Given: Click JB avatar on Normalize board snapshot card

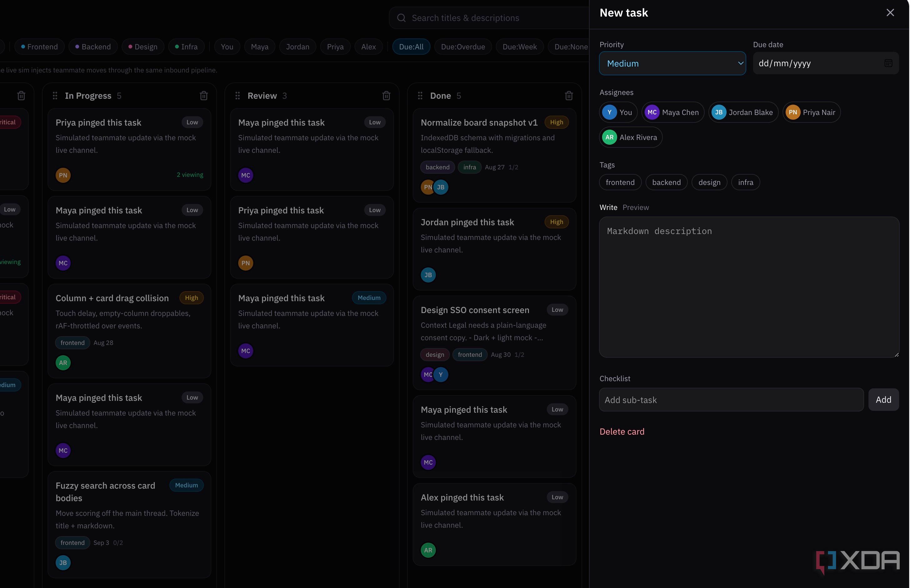Looking at the screenshot, I should (441, 187).
